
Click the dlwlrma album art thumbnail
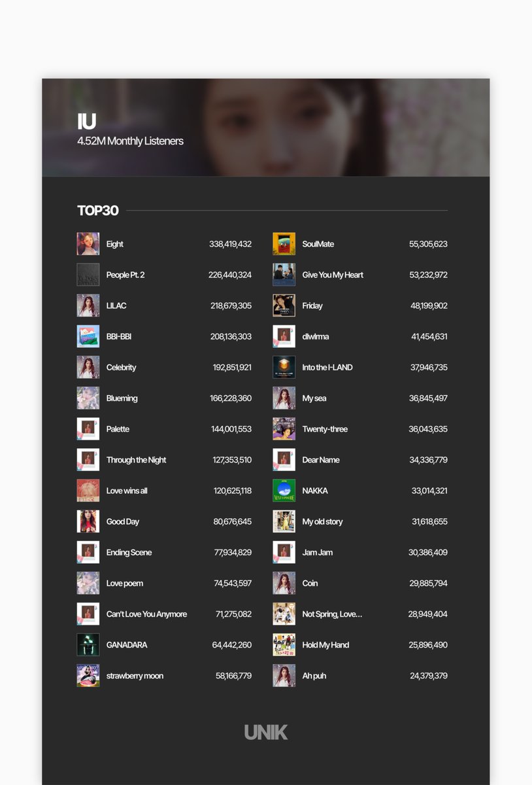(x=284, y=336)
